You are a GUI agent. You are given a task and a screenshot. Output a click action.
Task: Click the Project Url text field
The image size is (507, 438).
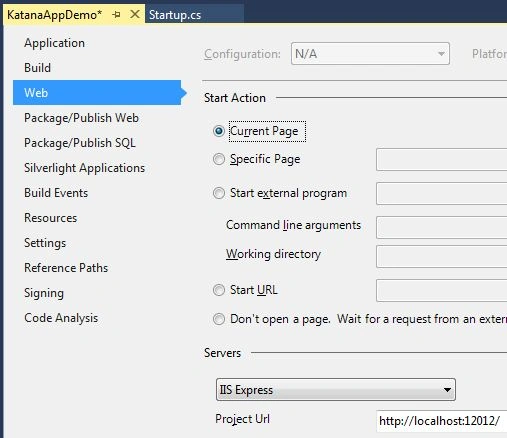pos(442,421)
